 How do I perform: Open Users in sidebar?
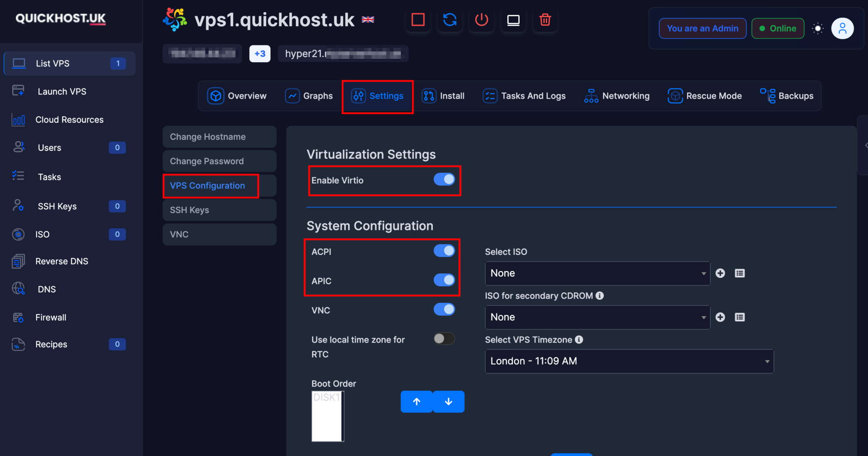coord(70,148)
